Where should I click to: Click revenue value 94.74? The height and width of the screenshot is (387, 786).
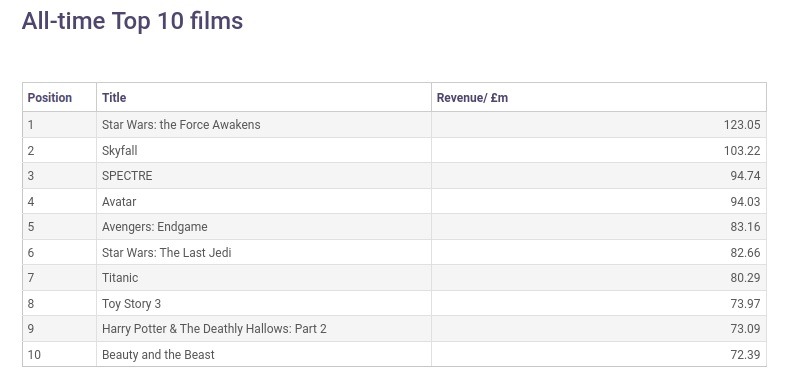(x=745, y=176)
